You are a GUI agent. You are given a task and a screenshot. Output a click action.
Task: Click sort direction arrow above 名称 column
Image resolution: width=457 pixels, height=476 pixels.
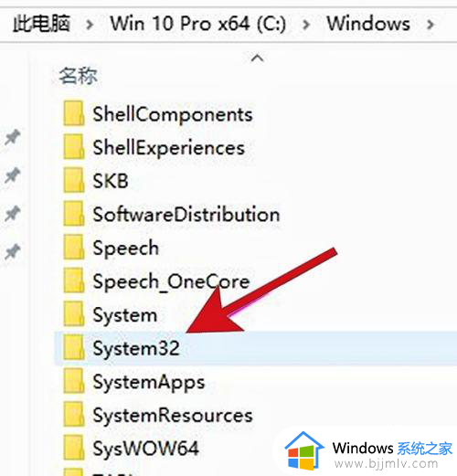coord(257,58)
